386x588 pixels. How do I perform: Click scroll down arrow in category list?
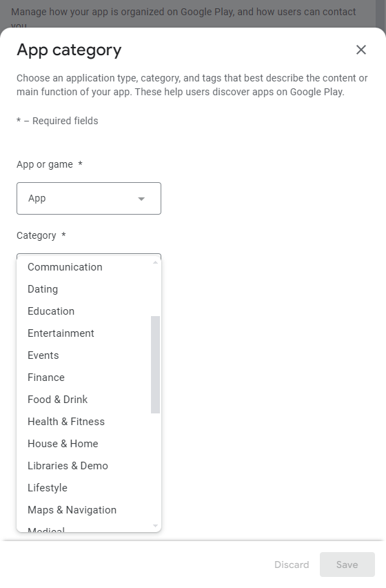coord(155,526)
